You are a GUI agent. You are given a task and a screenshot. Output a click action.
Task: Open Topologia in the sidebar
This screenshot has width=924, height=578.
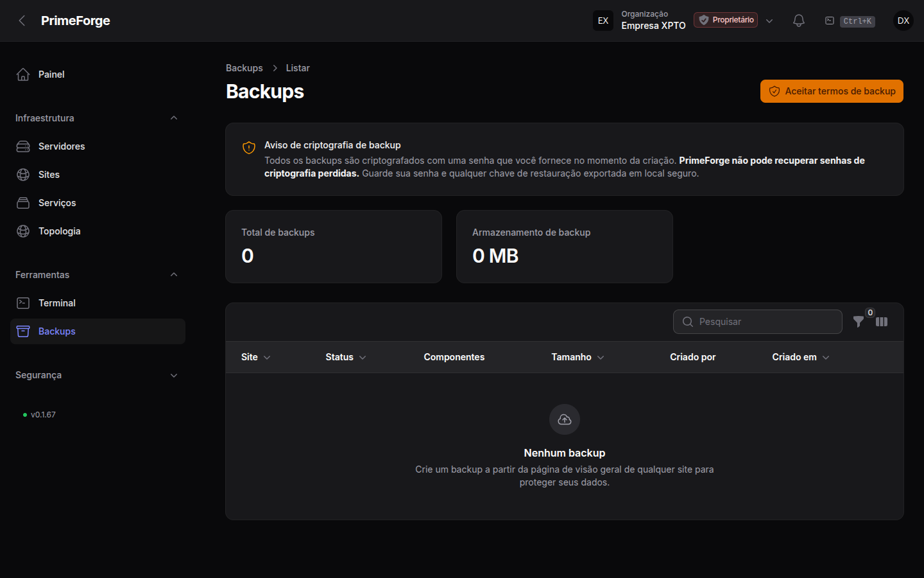click(98, 231)
